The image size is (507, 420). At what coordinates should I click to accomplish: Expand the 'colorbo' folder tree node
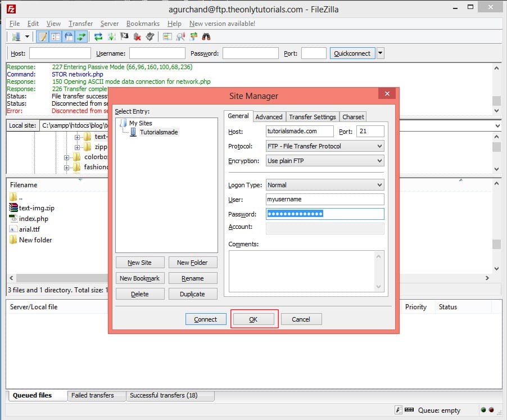[x=66, y=157]
